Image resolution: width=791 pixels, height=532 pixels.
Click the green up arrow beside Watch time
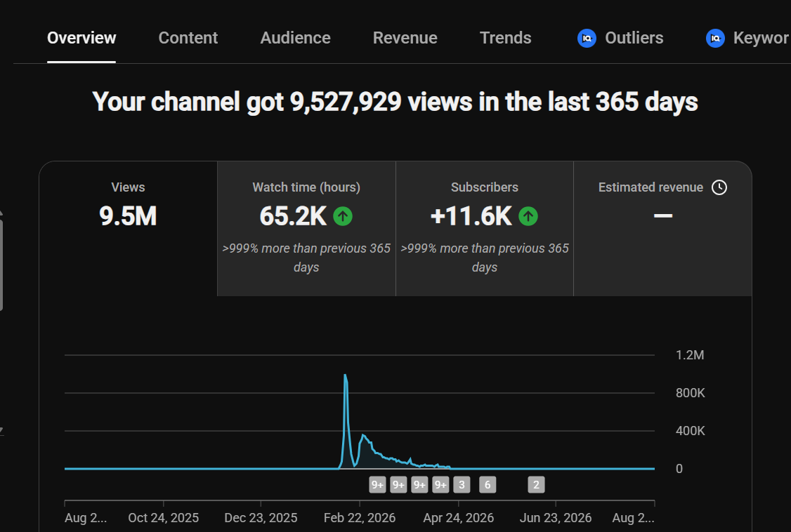pos(343,216)
